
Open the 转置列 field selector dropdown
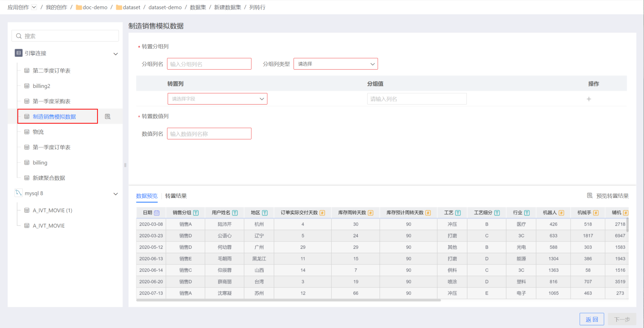tap(217, 99)
